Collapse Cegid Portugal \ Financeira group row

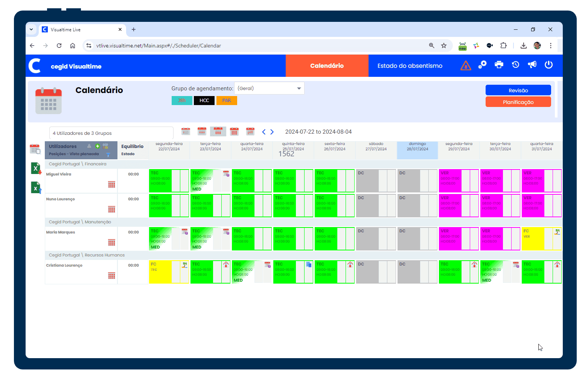(x=78, y=164)
